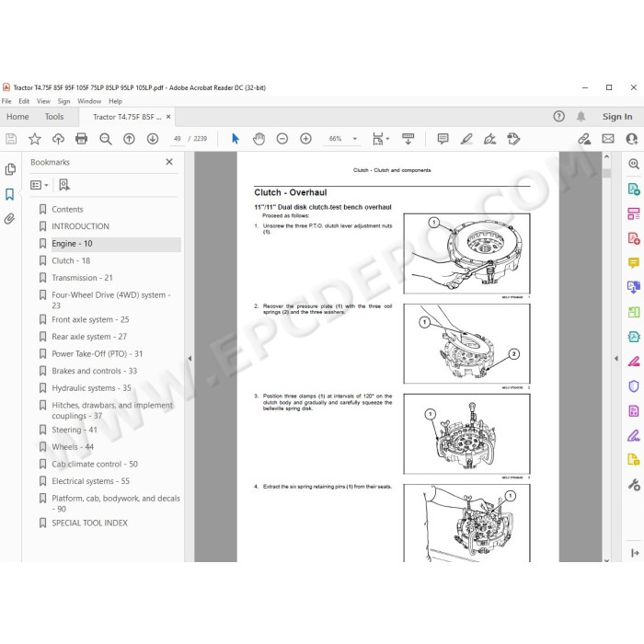This screenshot has width=644, height=644.
Task: Jump to Power Take-Off (PTO) - 31
Action: 98,353
